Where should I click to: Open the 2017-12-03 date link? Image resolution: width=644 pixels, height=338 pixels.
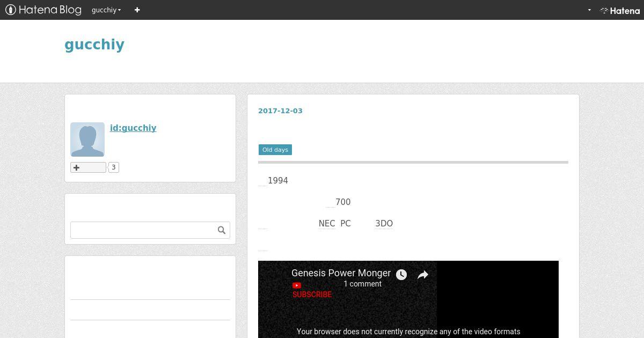[x=280, y=111]
